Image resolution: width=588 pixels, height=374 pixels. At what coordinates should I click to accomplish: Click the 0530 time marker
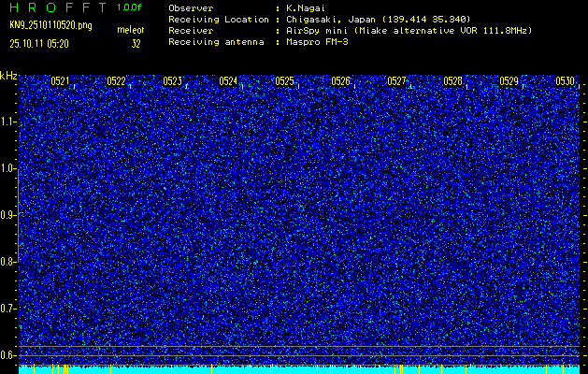pyautogui.click(x=565, y=81)
